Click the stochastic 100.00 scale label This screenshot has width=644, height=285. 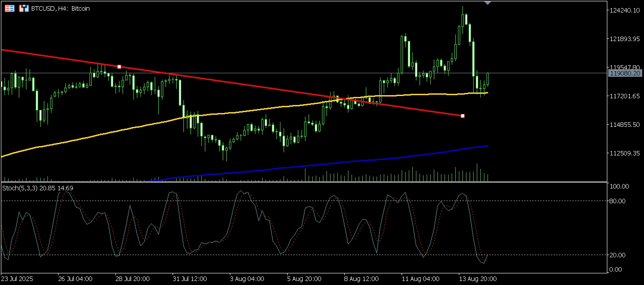click(x=619, y=186)
